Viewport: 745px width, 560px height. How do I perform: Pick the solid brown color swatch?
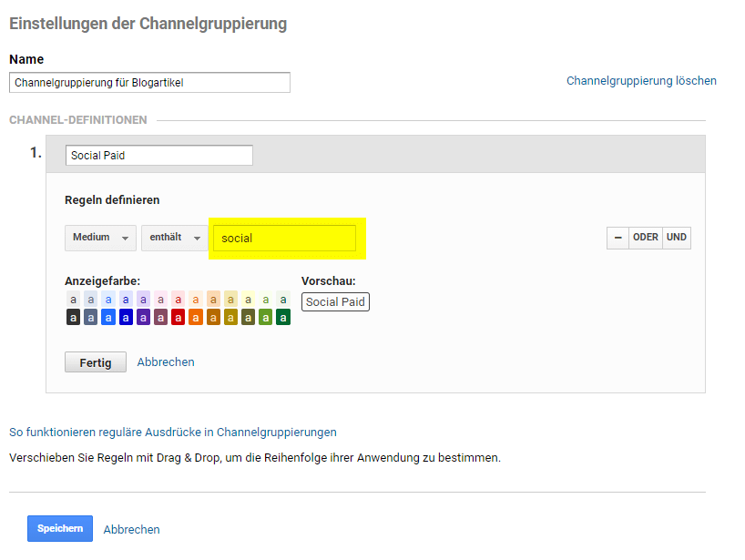pos(213,317)
